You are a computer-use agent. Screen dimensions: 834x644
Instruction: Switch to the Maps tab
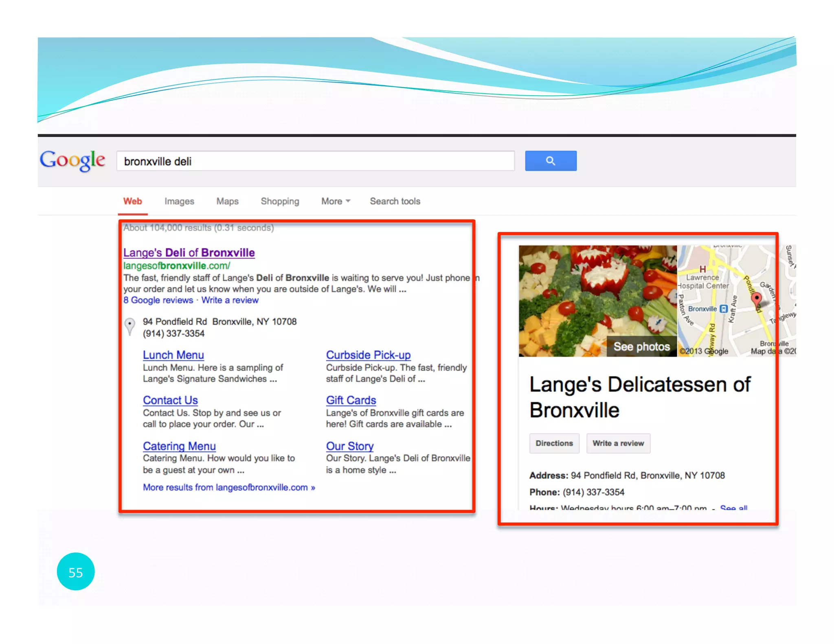[x=227, y=201]
